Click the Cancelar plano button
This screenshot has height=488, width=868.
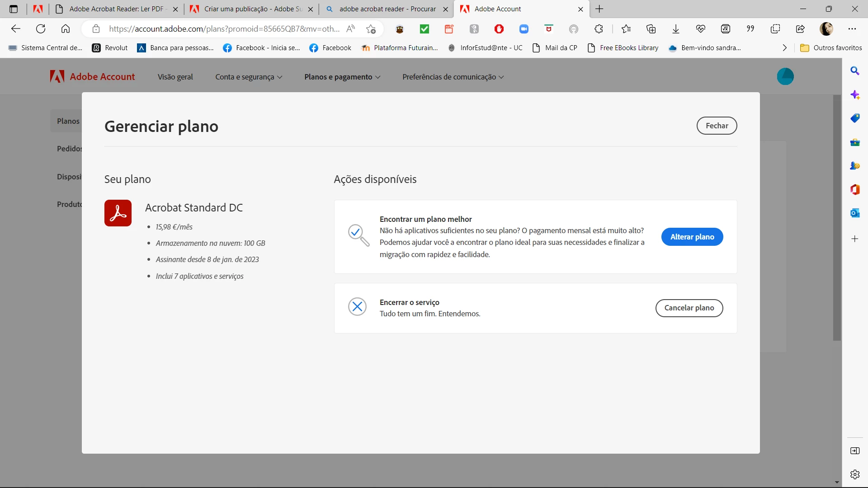(689, 308)
